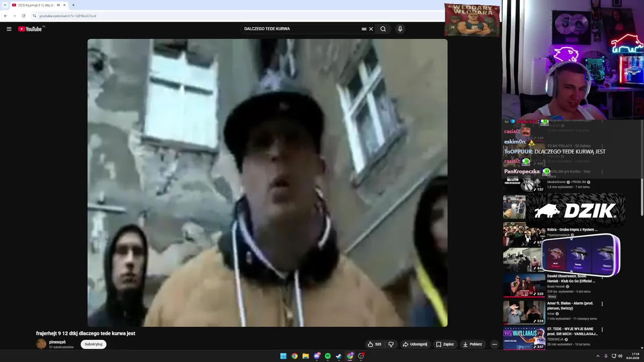Clear the search box with the X icon
This screenshot has height=362, width=644.
click(371, 29)
